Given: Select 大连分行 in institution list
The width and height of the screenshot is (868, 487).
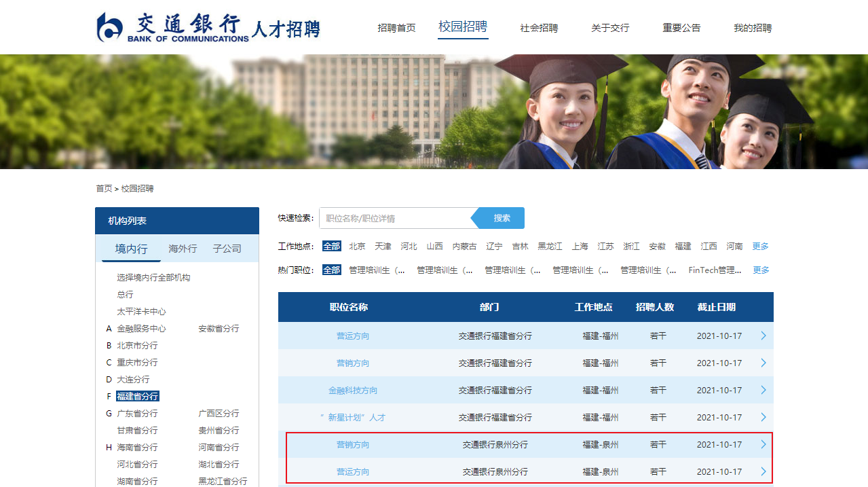Looking at the screenshot, I should 133,379.
